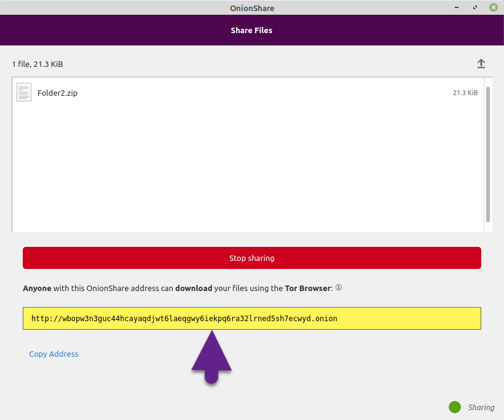The image size is (504, 420).
Task: Click the info icon beside Tor Browser
Action: pos(339,288)
